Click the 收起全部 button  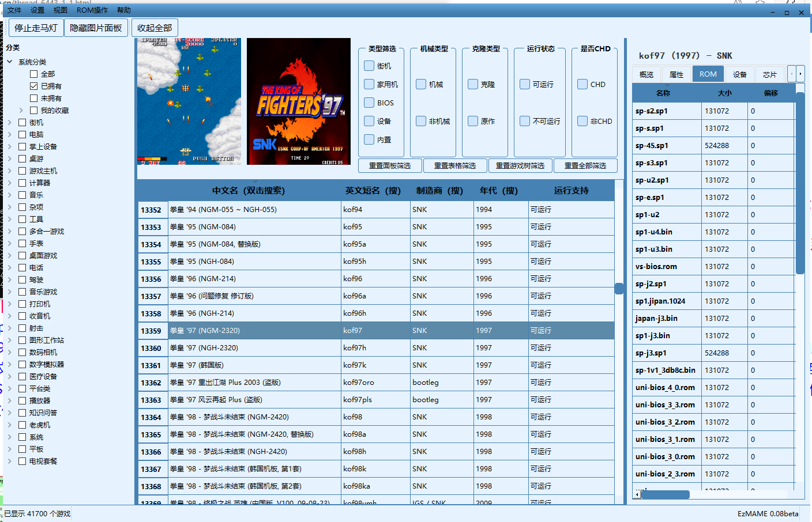pos(155,28)
